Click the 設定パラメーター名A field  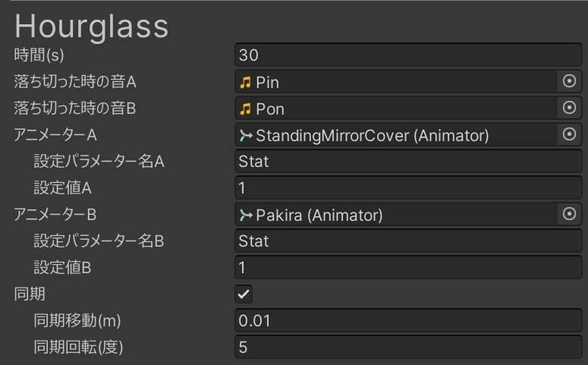pos(408,162)
